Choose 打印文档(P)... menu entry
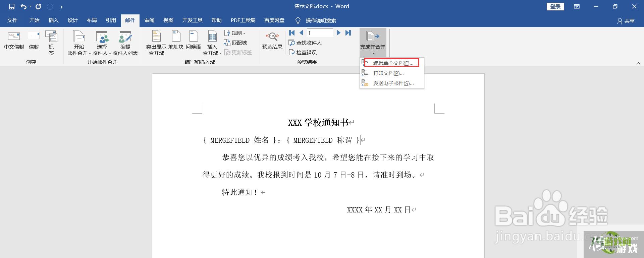The image size is (644, 258). click(392, 73)
